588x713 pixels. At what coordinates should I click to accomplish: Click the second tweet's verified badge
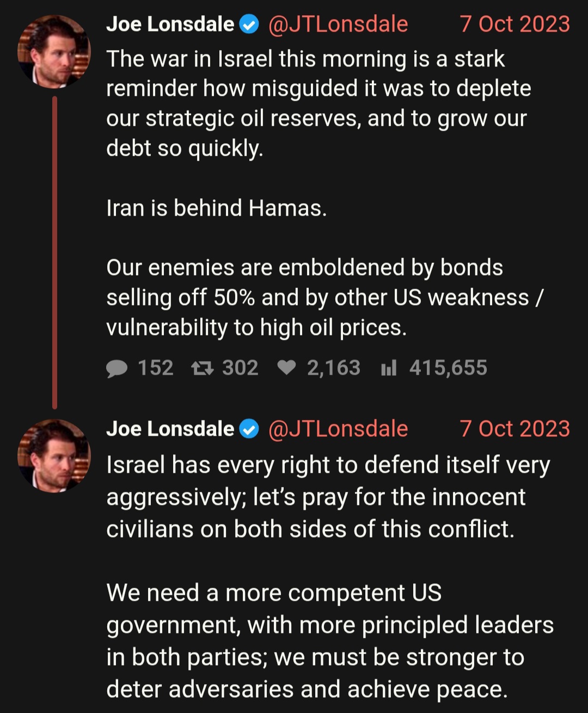click(249, 429)
